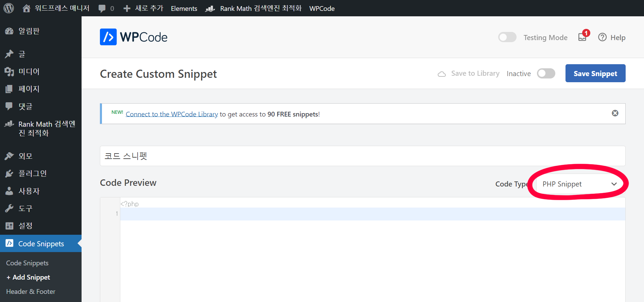This screenshot has width=644, height=302.
Task: Click the 설정 settings icon
Action: point(9,226)
